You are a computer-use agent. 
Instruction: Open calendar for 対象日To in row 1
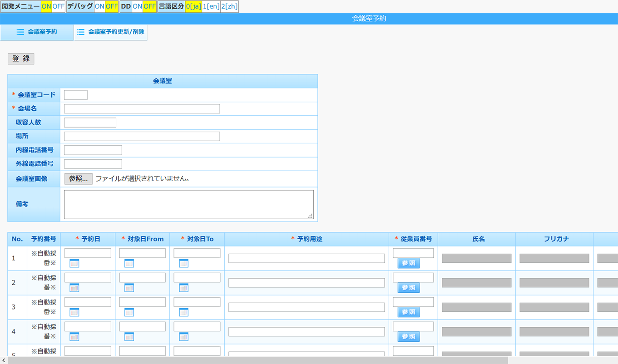pyautogui.click(x=184, y=263)
